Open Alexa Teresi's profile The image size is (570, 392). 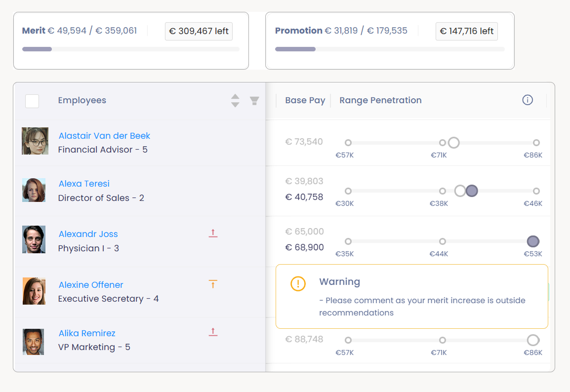pyautogui.click(x=84, y=183)
